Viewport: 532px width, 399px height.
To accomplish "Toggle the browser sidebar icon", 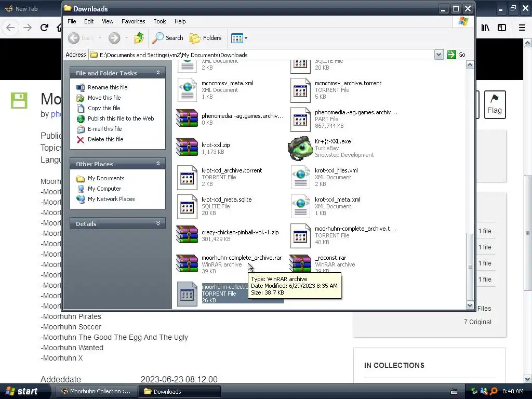I will click(502, 28).
